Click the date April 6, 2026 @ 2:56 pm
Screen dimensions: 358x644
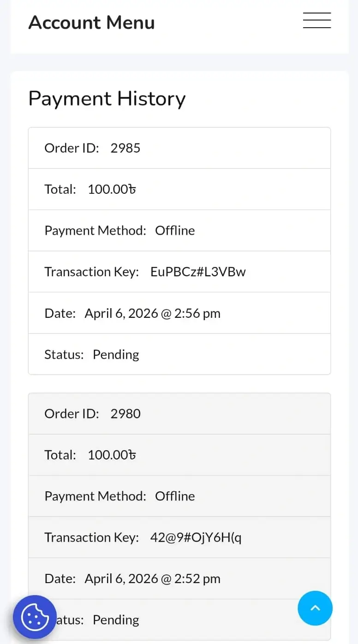pyautogui.click(x=152, y=313)
